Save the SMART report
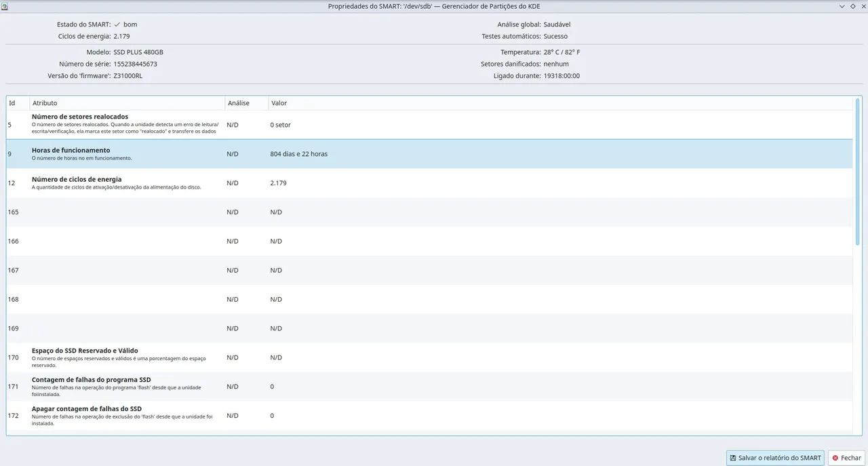Viewport: 868px width, 466px height. pos(775,458)
